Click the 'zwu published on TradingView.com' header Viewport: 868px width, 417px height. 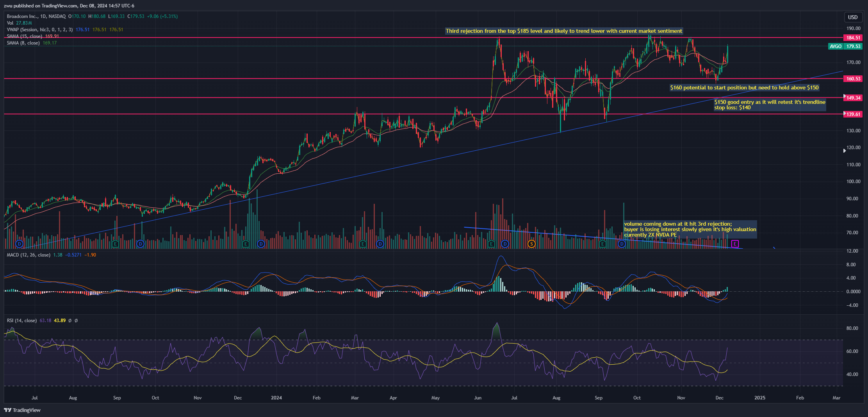69,6
